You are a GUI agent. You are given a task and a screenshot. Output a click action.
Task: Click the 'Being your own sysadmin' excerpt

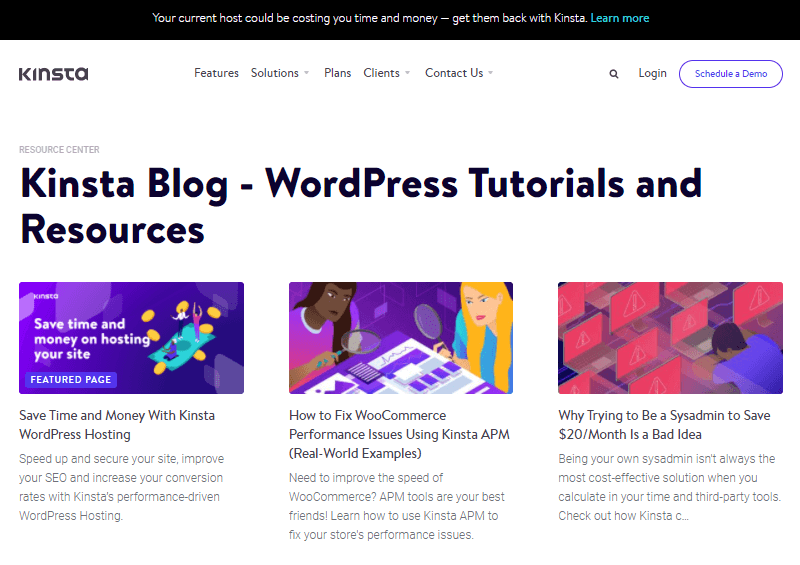pyautogui.click(x=669, y=487)
